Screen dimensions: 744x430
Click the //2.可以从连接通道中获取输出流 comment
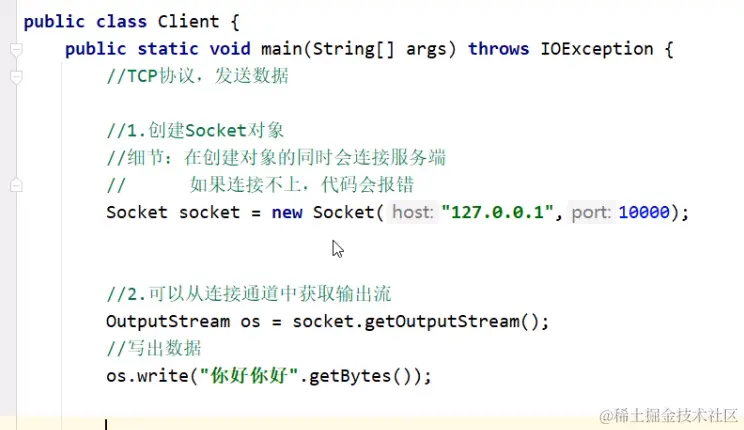(x=249, y=294)
